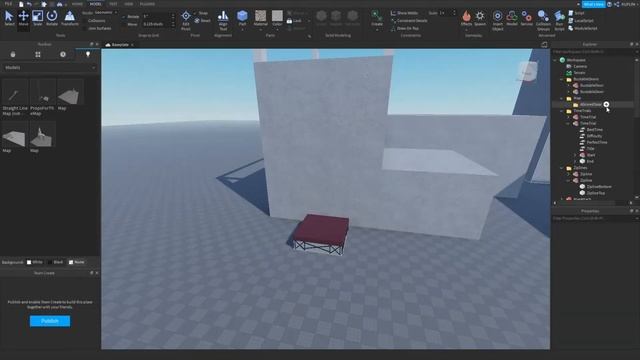This screenshot has height=360, width=640.
Task: Select the Black background radio button
Action: (x=49, y=262)
